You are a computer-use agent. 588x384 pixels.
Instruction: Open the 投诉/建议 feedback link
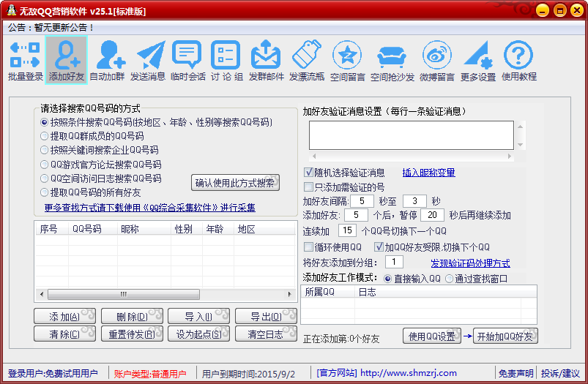click(x=560, y=374)
